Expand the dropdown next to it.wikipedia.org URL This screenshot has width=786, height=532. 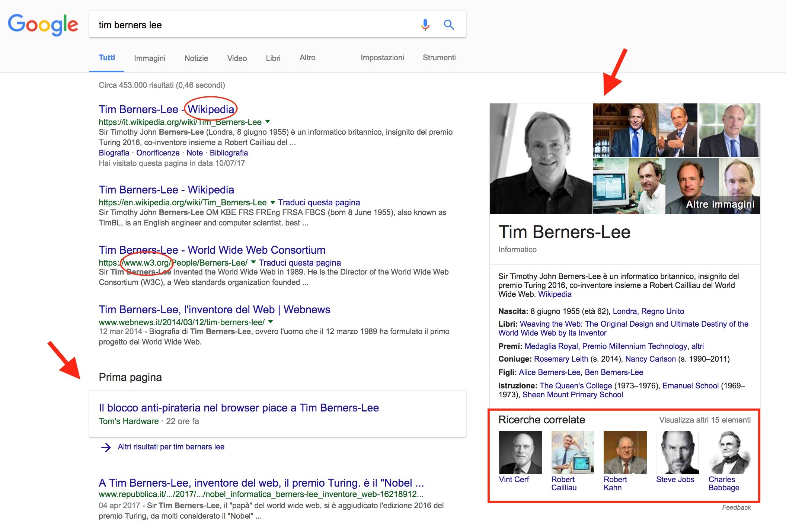pyautogui.click(x=267, y=122)
